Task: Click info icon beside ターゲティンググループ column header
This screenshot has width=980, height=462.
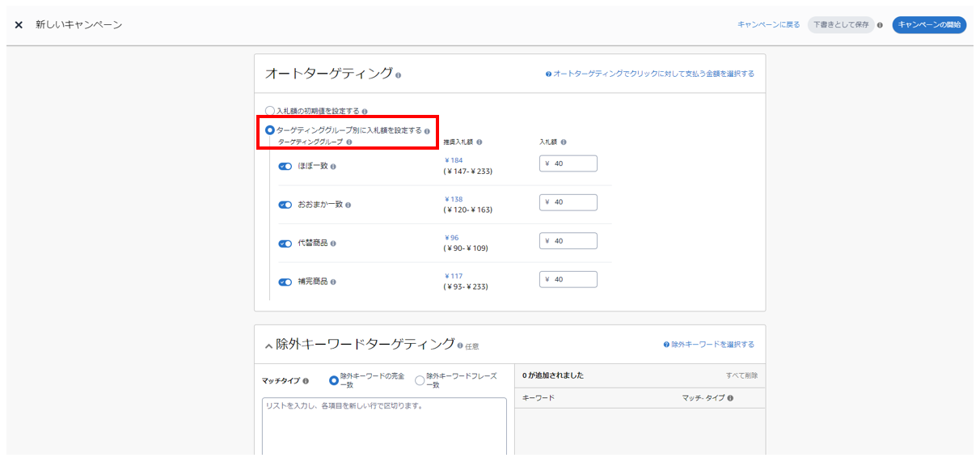Action: click(349, 142)
